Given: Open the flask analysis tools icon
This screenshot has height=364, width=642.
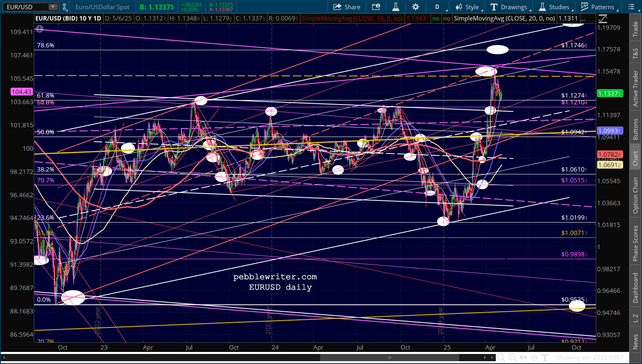Looking at the screenshot, I should pos(396,7).
